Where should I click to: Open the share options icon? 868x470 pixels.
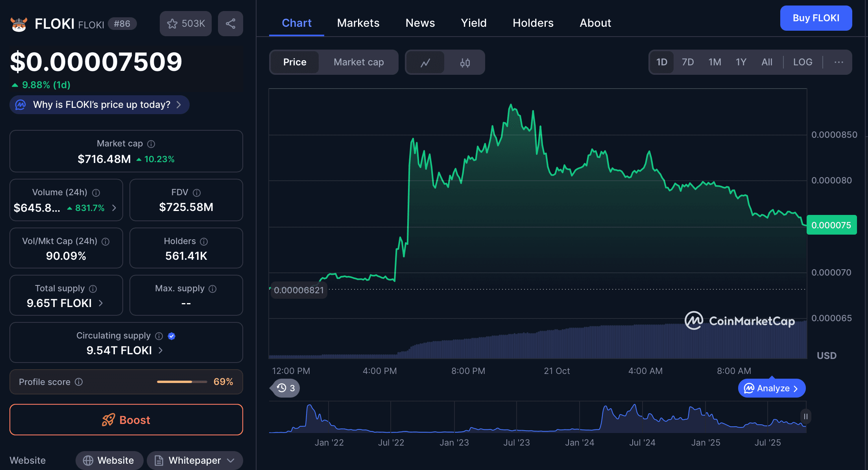[231, 23]
